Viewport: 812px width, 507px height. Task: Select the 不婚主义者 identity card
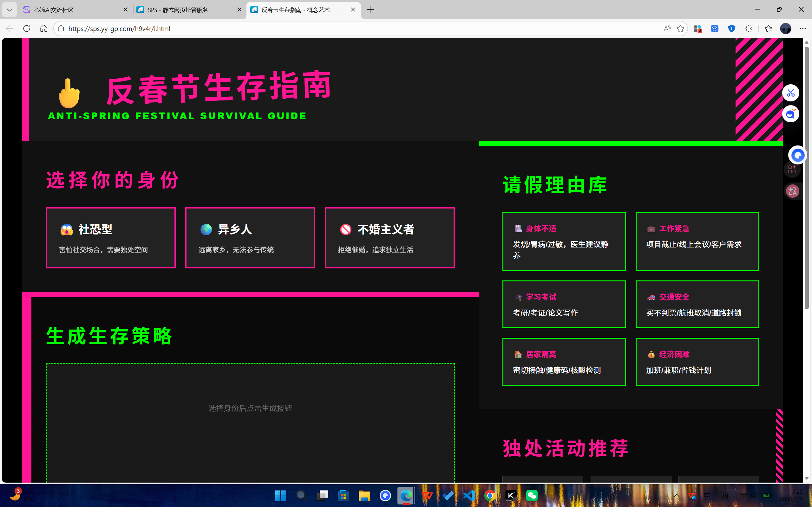[390, 238]
